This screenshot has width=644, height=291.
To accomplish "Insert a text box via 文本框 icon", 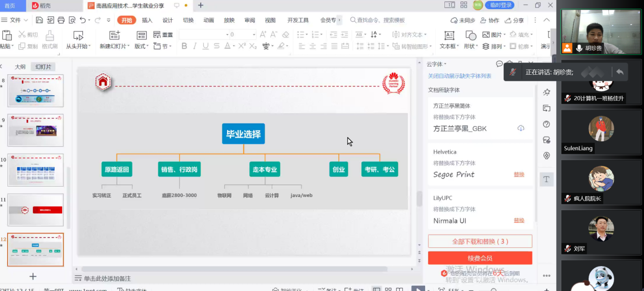I will [449, 36].
